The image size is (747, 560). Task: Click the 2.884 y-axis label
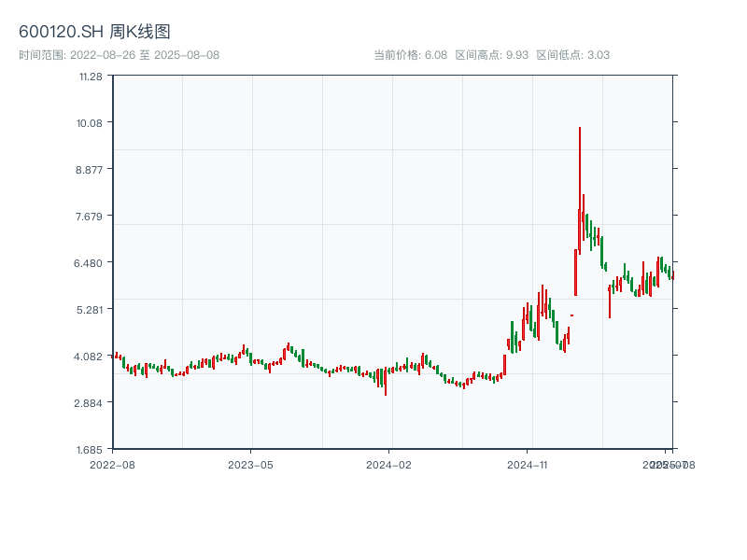click(88, 403)
